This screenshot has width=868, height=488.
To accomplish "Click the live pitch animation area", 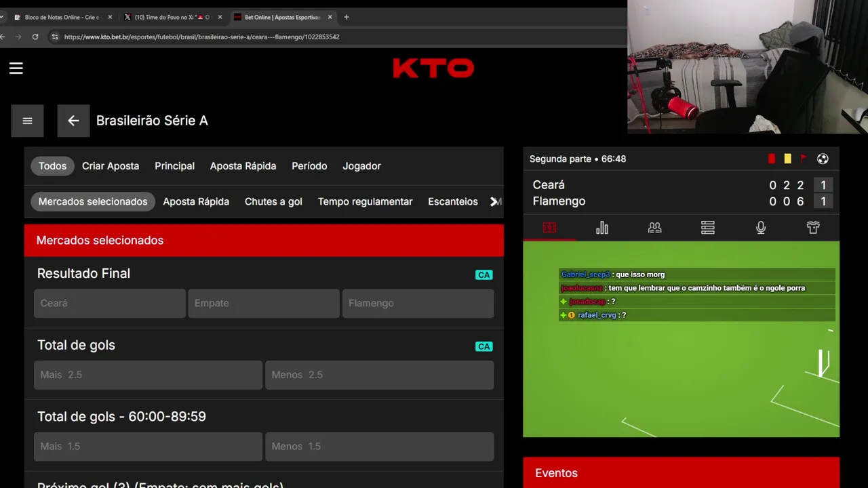I will (x=681, y=339).
